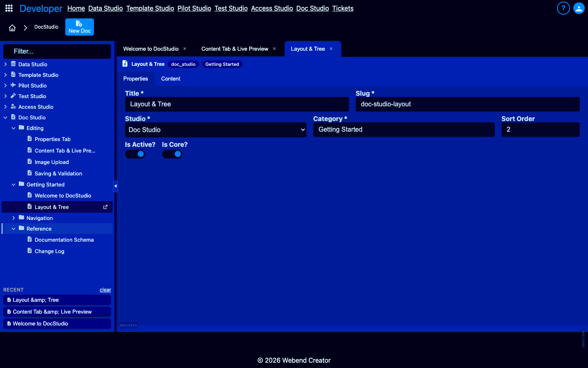Viewport: 588px width, 368px height.
Task: Click the Doc Studio document icon in tree
Action: (x=13, y=117)
